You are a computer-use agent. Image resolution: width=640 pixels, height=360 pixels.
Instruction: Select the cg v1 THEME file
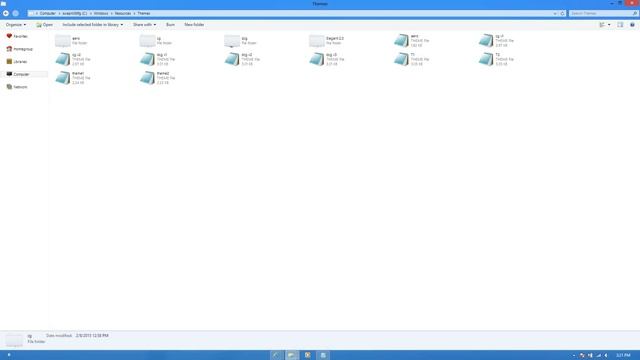[497, 41]
